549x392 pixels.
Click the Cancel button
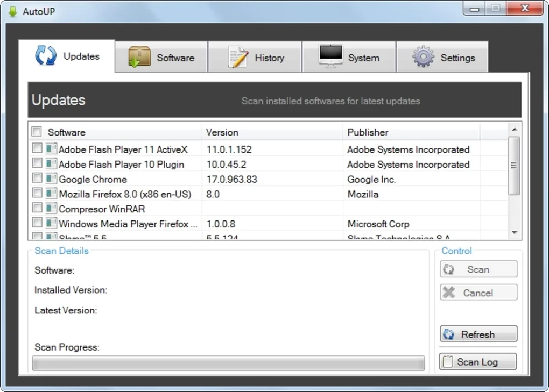pyautogui.click(x=478, y=293)
